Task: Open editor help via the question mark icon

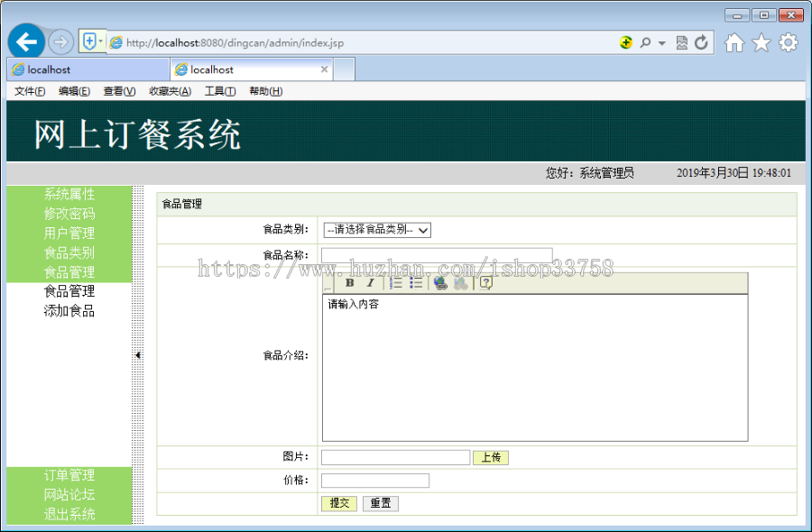Action: coord(484,283)
